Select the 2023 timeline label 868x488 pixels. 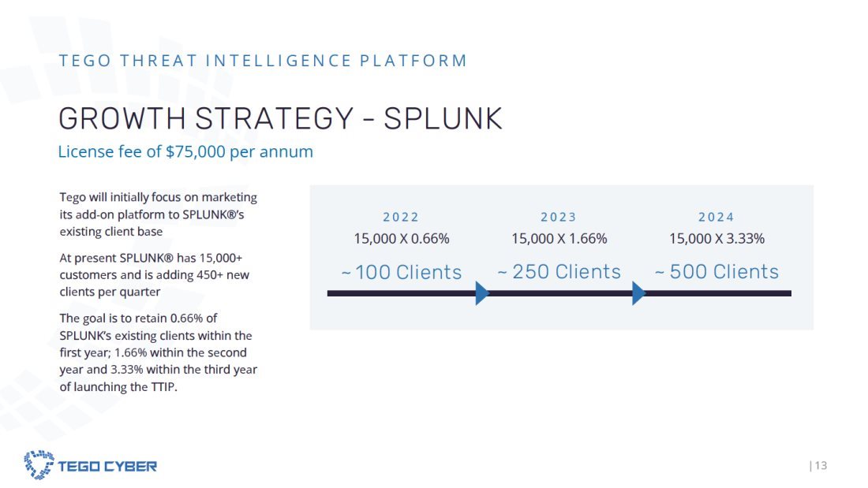(x=559, y=217)
